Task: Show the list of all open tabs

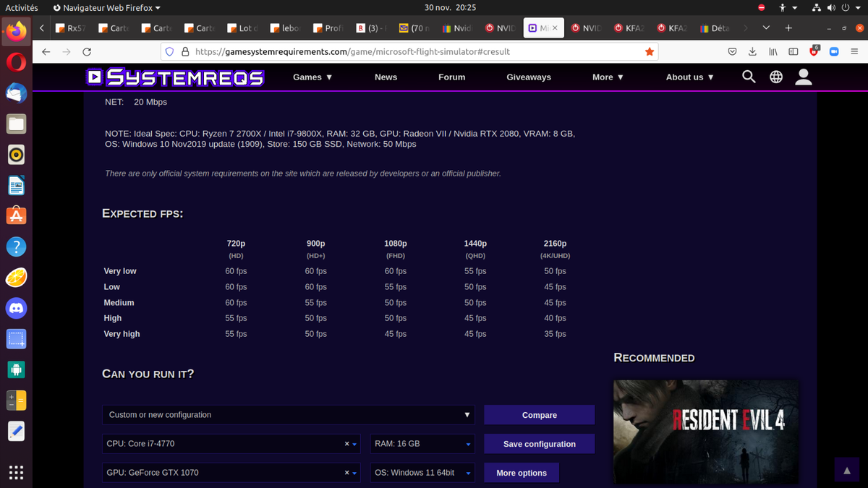Action: tap(767, 28)
